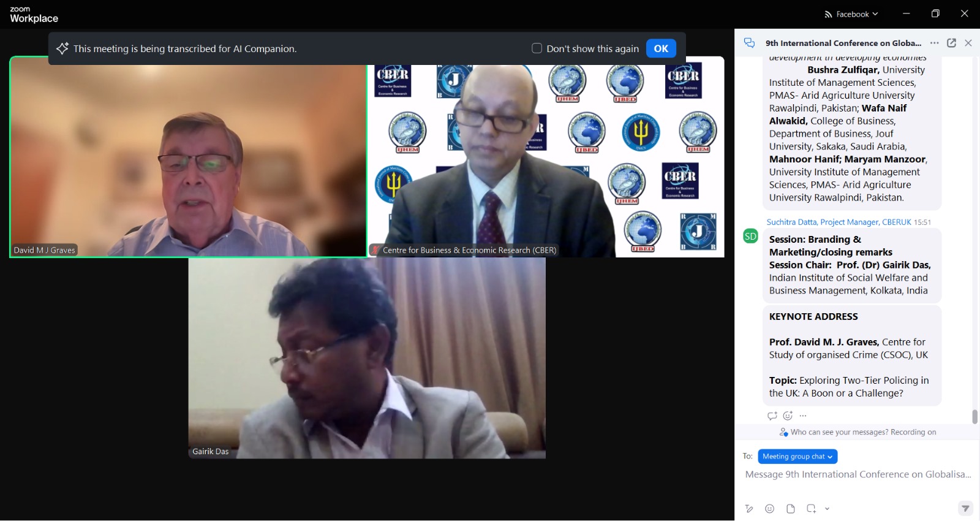This screenshot has height=521, width=980.
Task: Reply in thread to the Keynote Address message
Action: coord(772,416)
